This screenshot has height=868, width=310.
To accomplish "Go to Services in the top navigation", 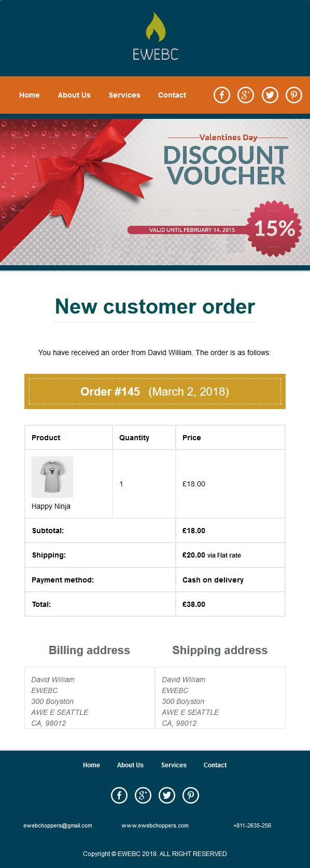I will click(124, 95).
